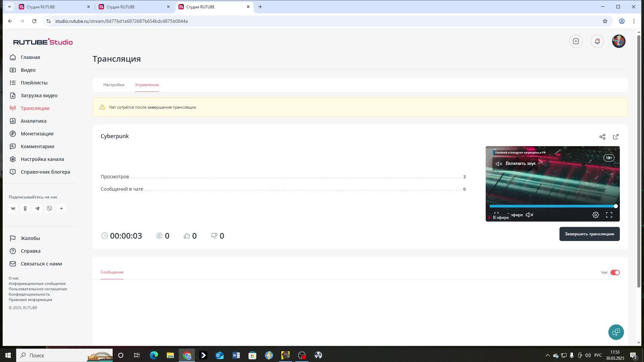Expand the system tray hidden icons
This screenshot has width=644, height=362.
pyautogui.click(x=547, y=355)
